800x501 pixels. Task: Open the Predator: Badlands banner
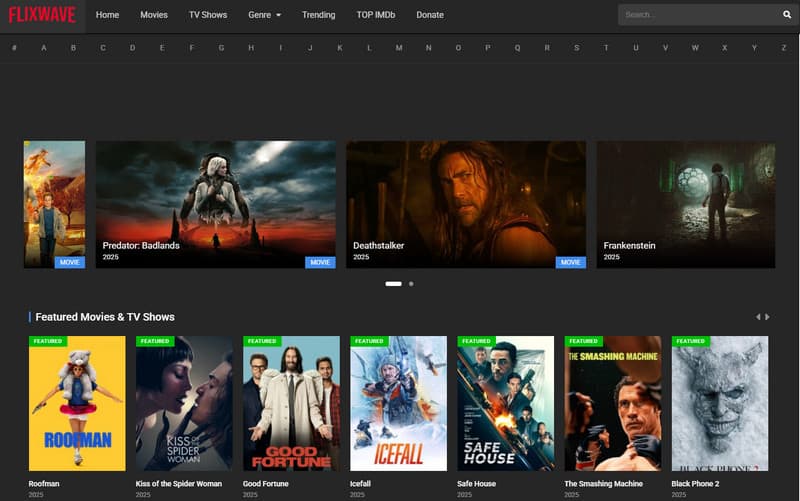[x=215, y=204]
